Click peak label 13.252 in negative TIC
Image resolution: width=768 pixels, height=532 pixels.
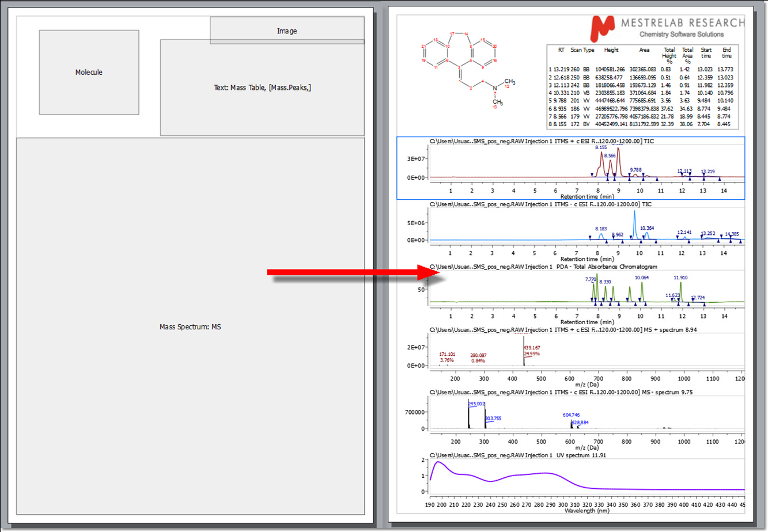pos(708,233)
